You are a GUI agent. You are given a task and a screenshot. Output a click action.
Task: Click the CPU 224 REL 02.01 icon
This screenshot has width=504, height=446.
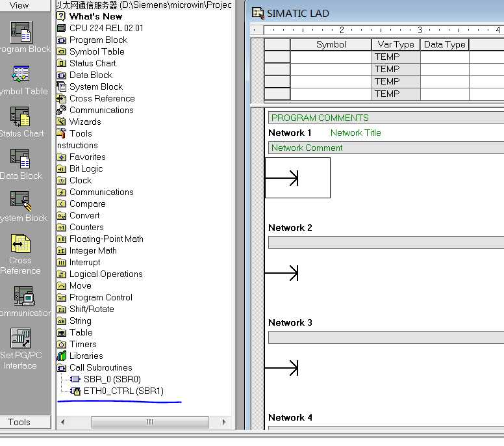[61, 28]
